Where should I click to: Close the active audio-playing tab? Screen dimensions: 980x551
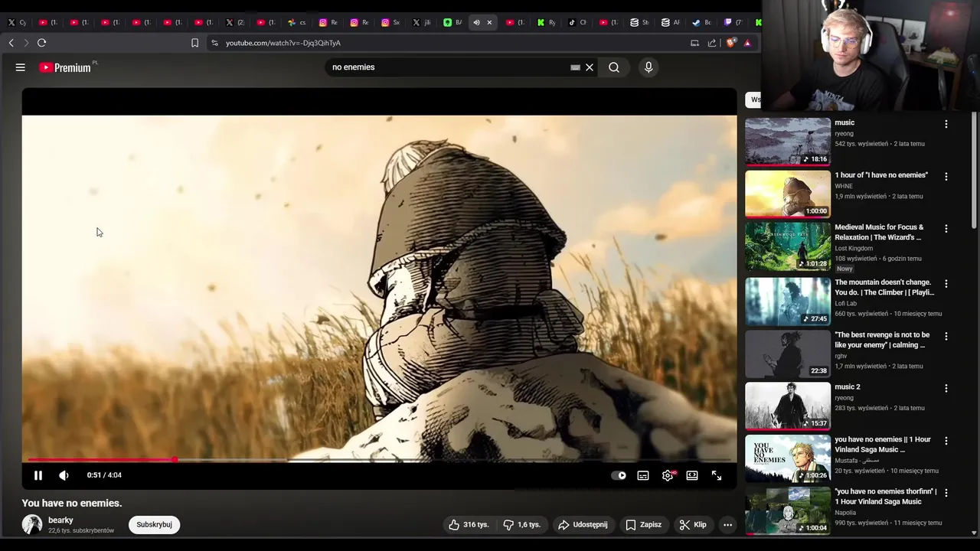coord(489,22)
